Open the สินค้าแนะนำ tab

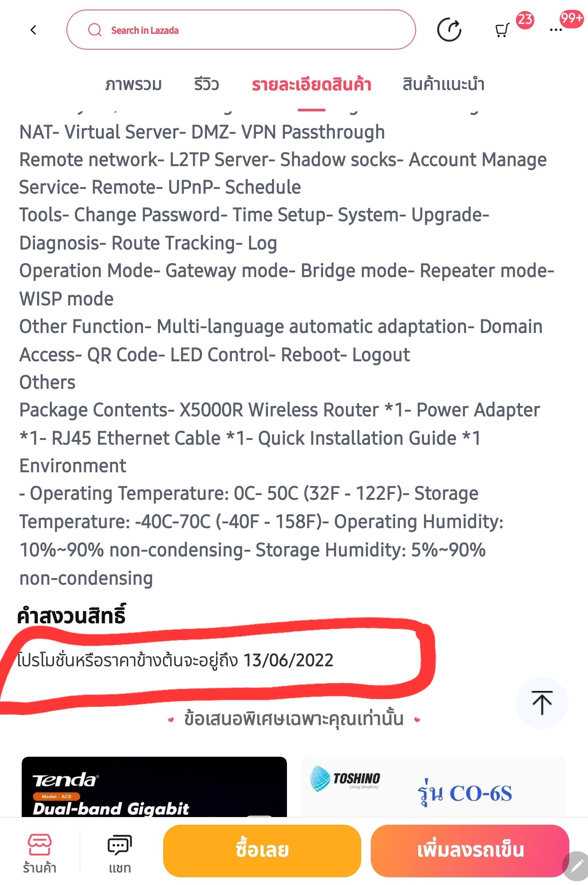[443, 85]
